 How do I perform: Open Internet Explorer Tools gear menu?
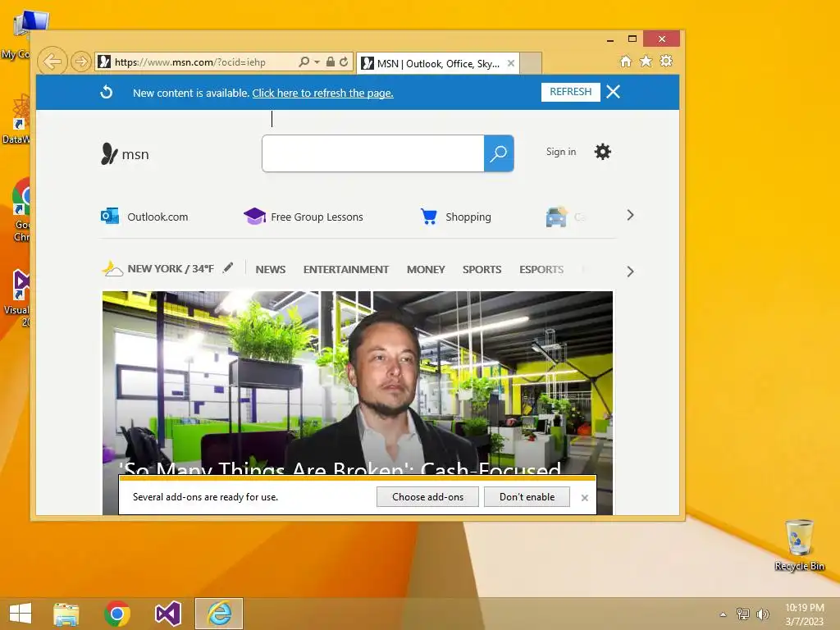point(666,61)
